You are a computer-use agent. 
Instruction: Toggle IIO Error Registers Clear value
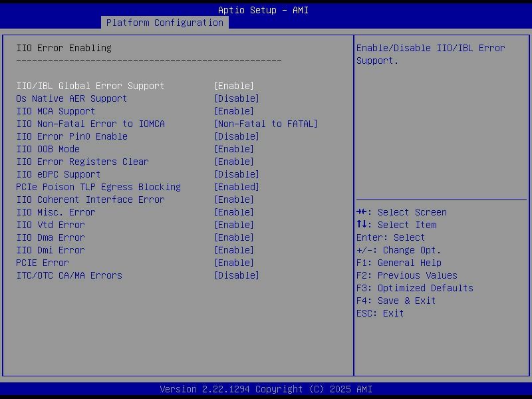pyautogui.click(x=234, y=162)
